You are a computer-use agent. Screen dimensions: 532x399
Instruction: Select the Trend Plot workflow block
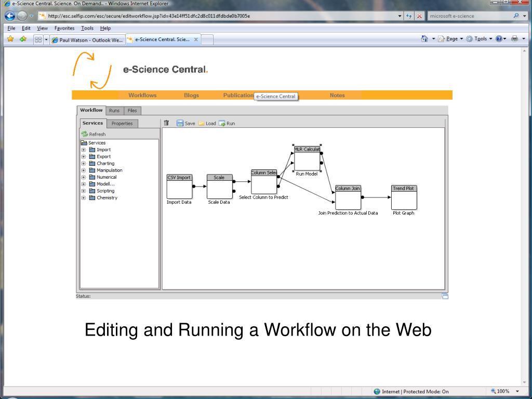404,197
